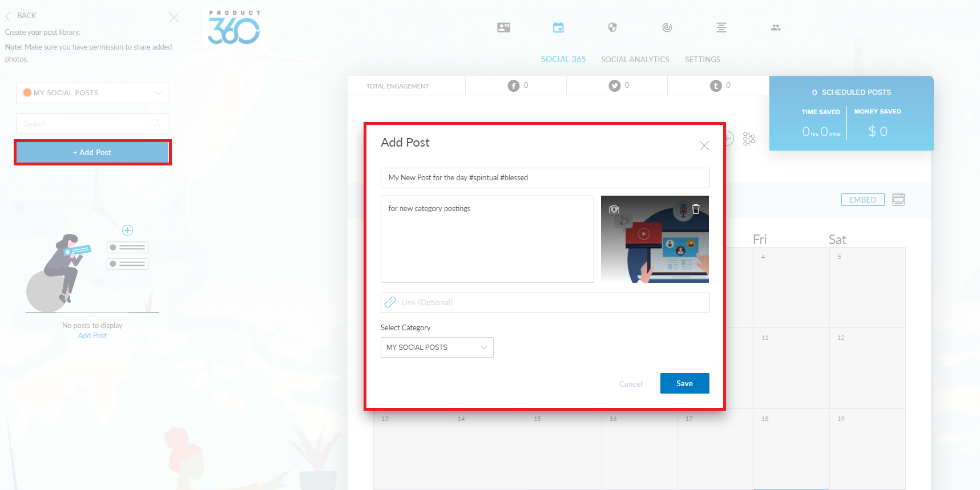Click the 'No posts to display' text
Image resolution: width=980 pixels, height=490 pixels.
click(92, 325)
